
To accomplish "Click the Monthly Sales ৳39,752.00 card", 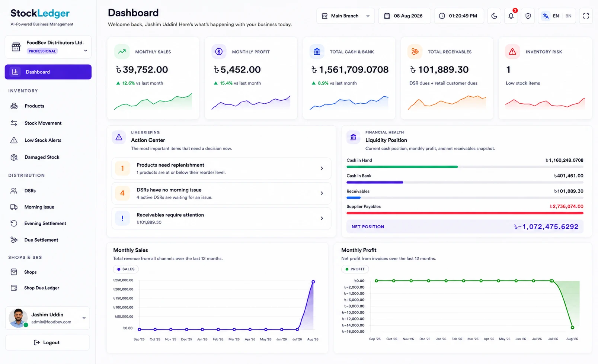I will (x=153, y=78).
